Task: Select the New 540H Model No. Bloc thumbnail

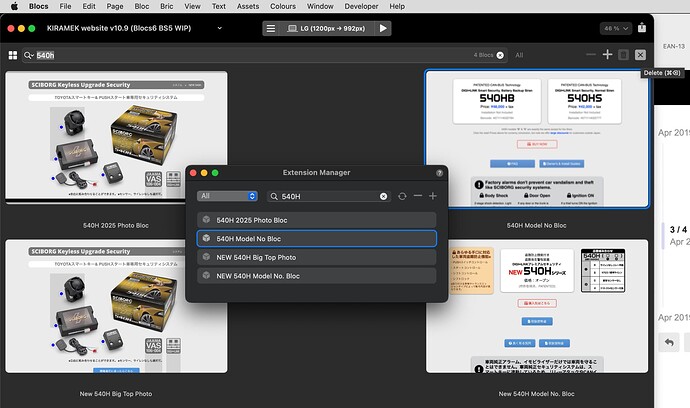Action: [537, 306]
